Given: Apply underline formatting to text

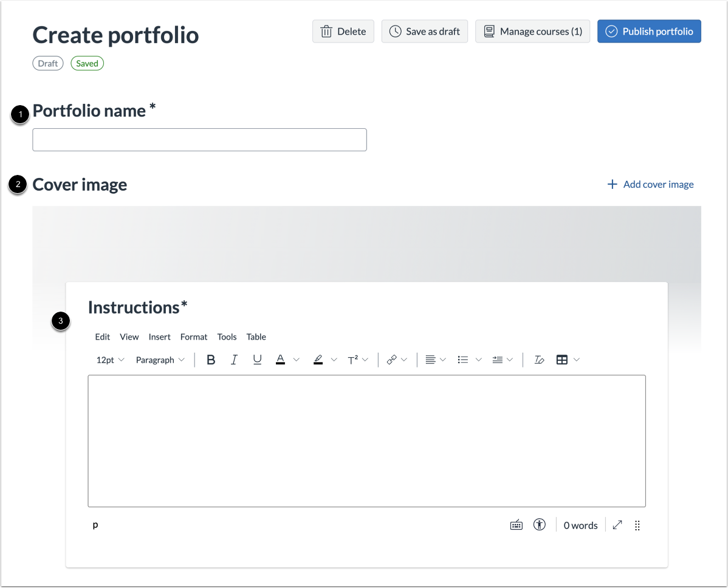Looking at the screenshot, I should (257, 360).
